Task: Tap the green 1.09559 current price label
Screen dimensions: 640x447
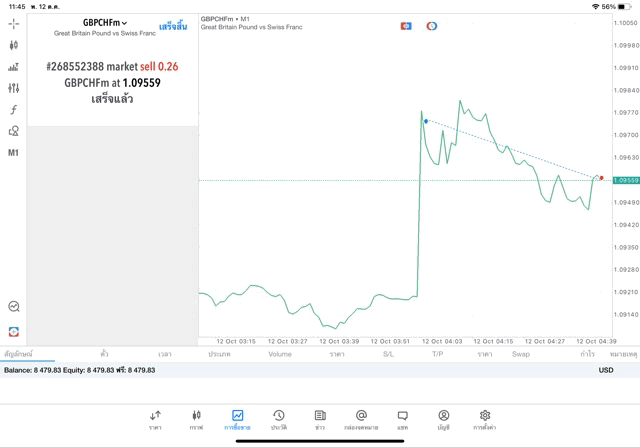Action: pyautogui.click(x=626, y=180)
